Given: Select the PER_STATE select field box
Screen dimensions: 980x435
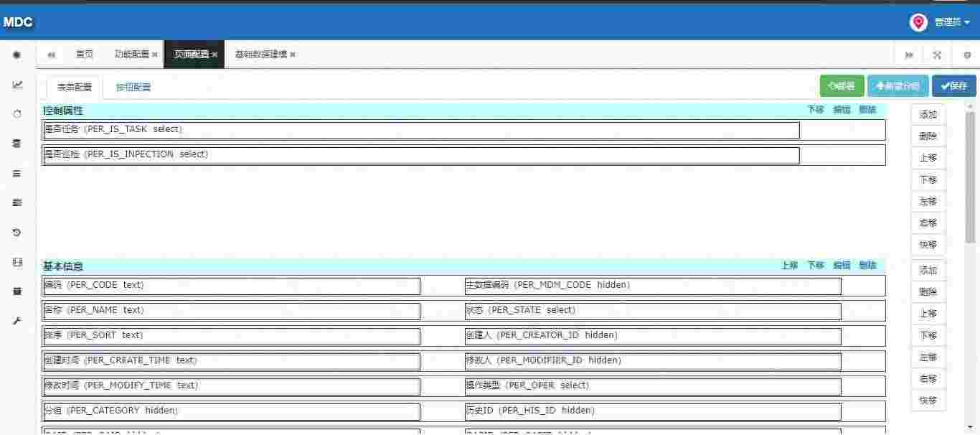Looking at the screenshot, I should point(653,311).
